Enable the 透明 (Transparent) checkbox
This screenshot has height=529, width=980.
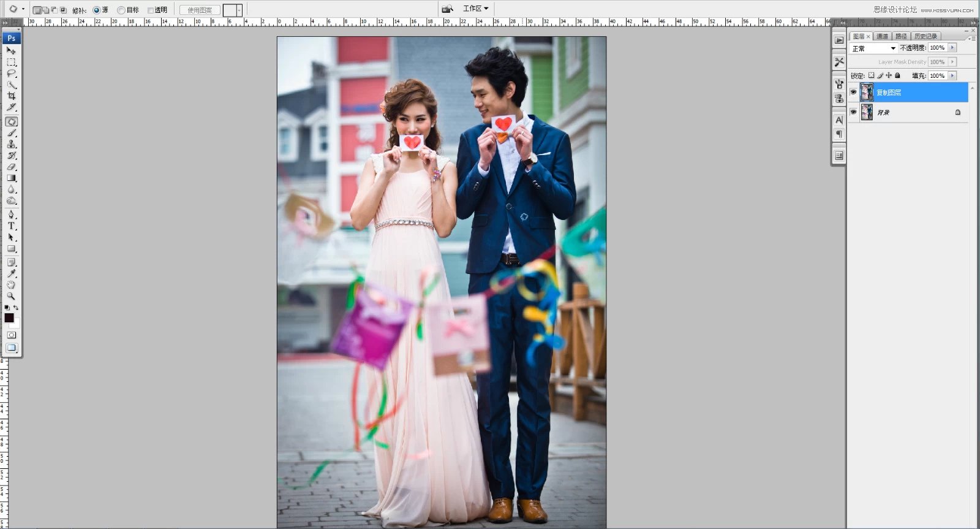click(x=151, y=10)
